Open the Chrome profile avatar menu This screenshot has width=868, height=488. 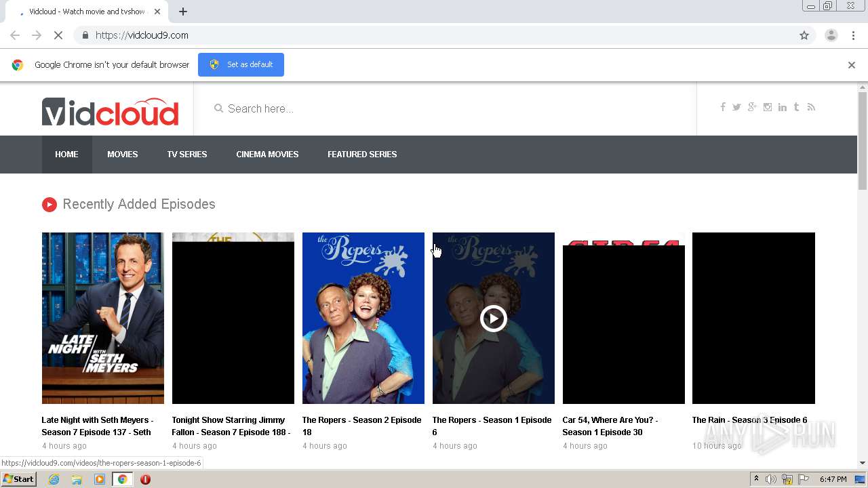click(x=831, y=35)
